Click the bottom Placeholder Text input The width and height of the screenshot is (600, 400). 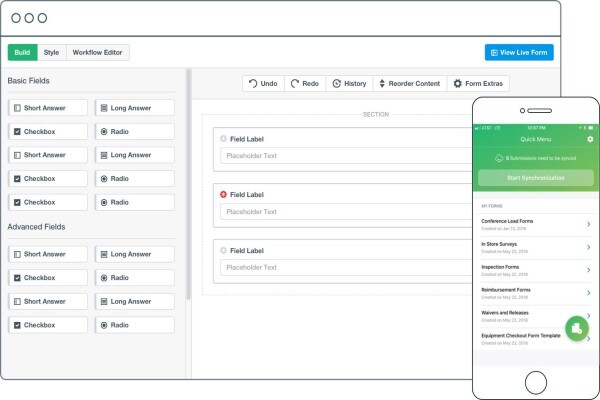346,268
